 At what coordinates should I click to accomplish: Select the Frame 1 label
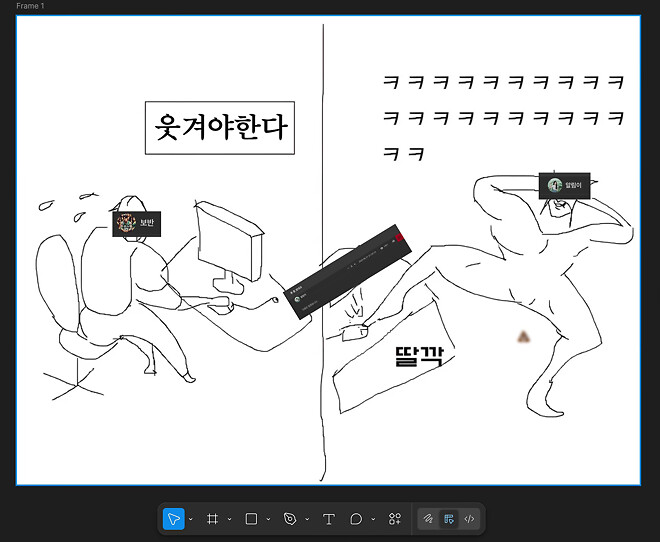[x=30, y=6]
